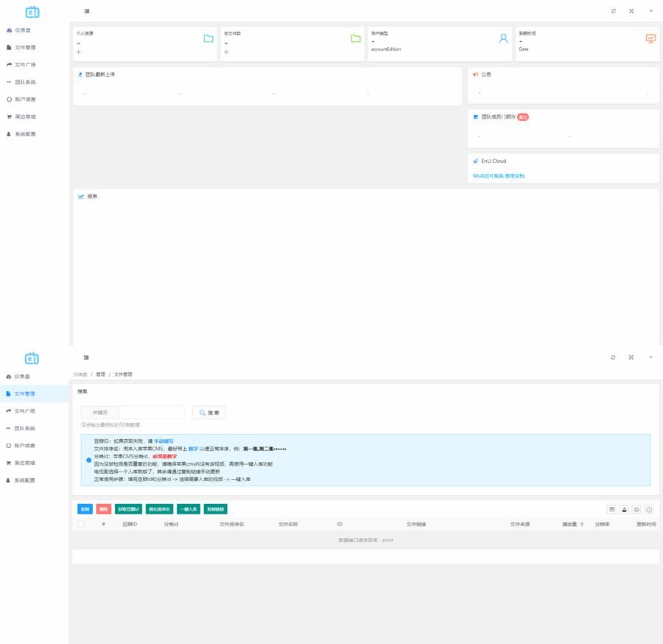
Task: Click the 报表 chart icon
Action: click(x=81, y=195)
